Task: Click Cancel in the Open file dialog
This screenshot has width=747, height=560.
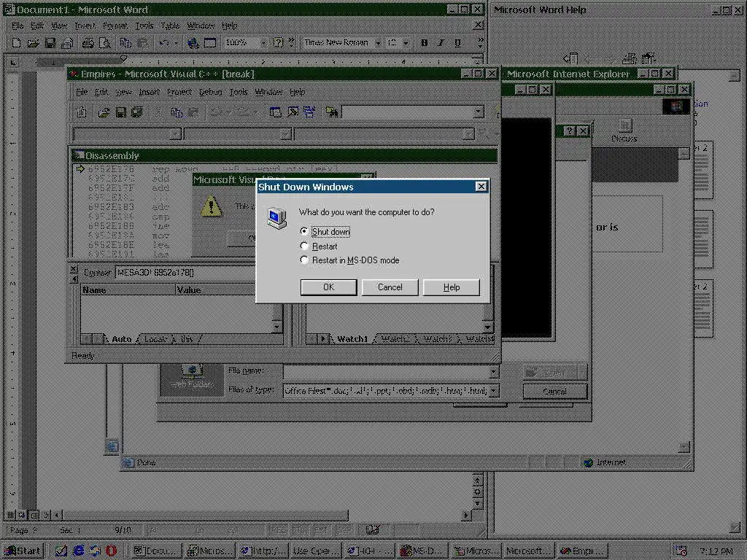Action: 554,392
